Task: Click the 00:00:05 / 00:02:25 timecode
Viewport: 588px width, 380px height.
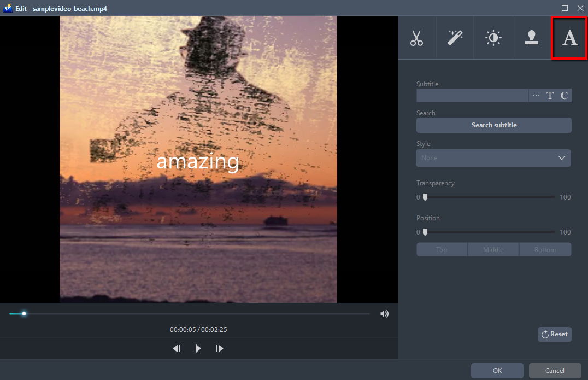Action: (x=198, y=330)
